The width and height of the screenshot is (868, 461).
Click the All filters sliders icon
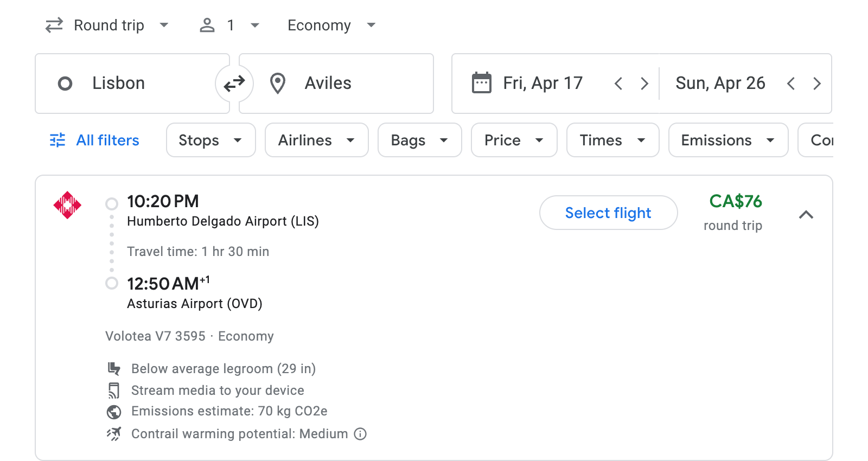(57, 140)
